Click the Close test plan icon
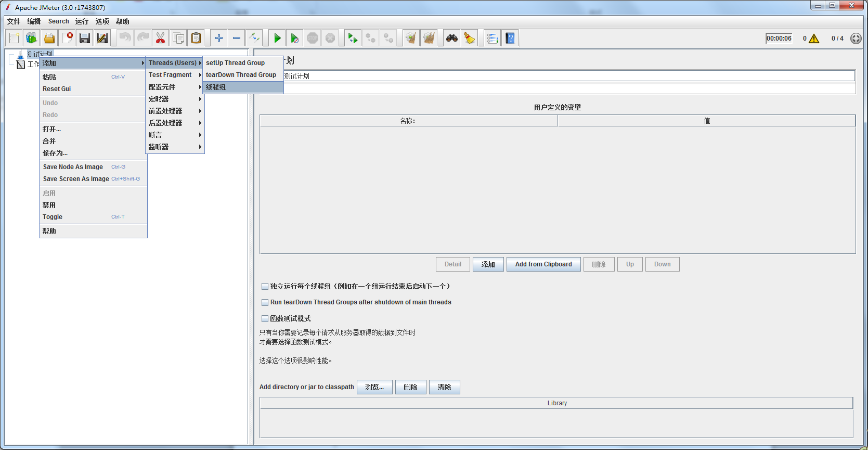The width and height of the screenshot is (868, 450). click(x=67, y=38)
